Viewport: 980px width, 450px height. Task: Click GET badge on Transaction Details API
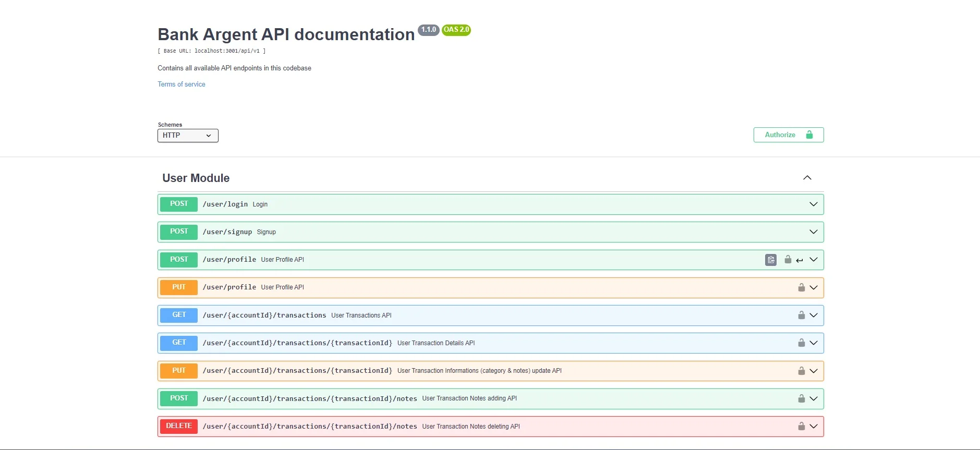tap(179, 343)
